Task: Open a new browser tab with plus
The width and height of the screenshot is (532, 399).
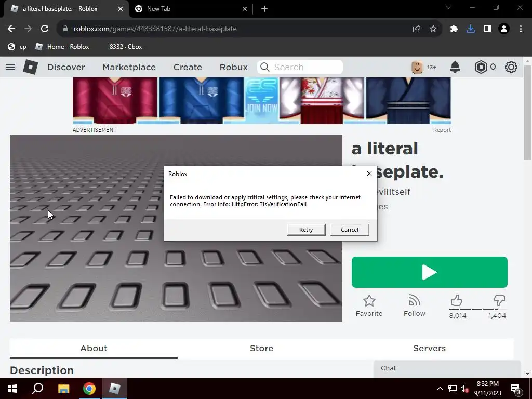Action: click(264, 9)
